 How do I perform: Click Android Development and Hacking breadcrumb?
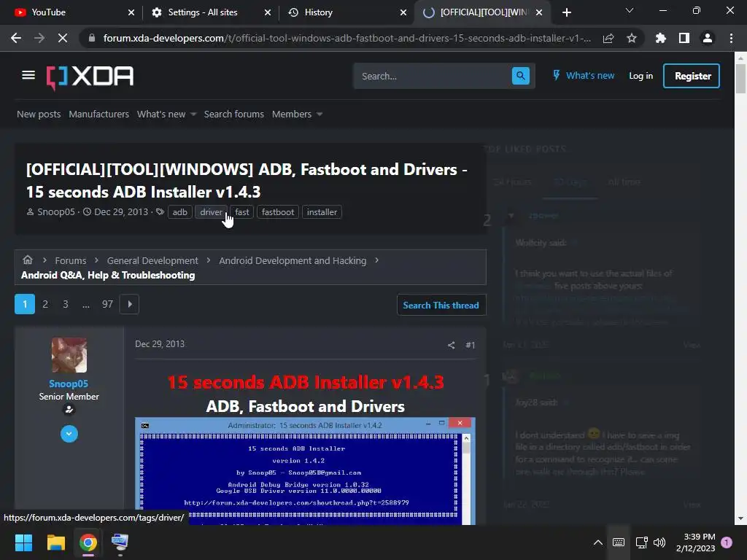coord(293,260)
